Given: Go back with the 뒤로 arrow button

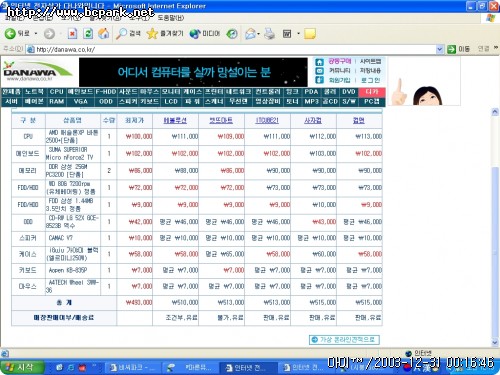Looking at the screenshot, I should [17, 33].
